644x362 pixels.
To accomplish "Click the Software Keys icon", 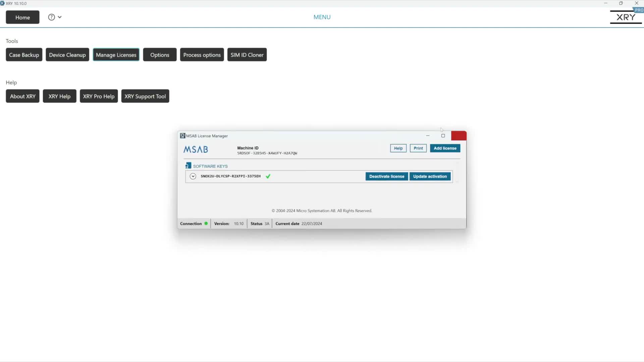I will pyautogui.click(x=188, y=166).
